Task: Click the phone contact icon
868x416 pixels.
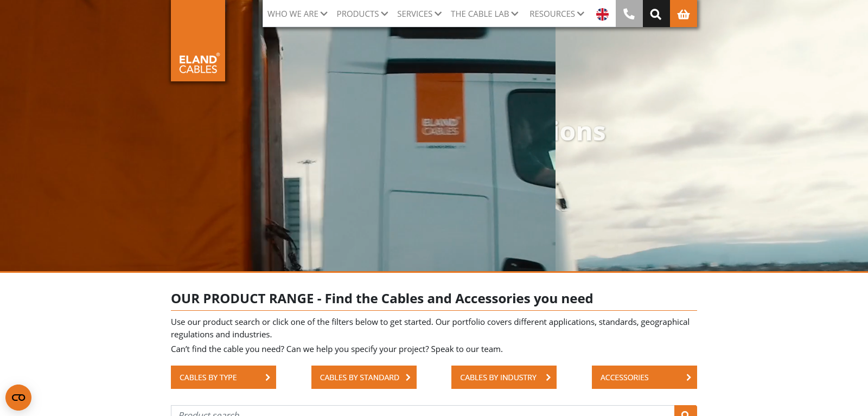Action: coord(629,14)
